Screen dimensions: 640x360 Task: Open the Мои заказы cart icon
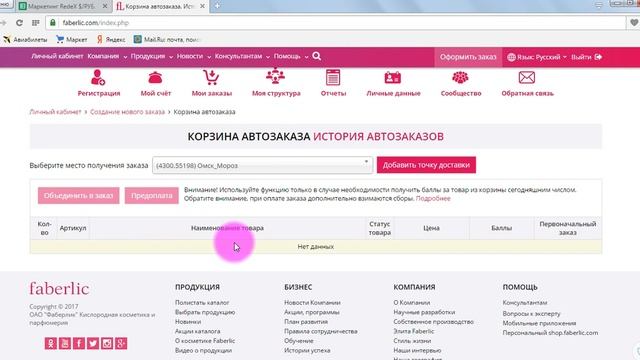click(x=211, y=77)
